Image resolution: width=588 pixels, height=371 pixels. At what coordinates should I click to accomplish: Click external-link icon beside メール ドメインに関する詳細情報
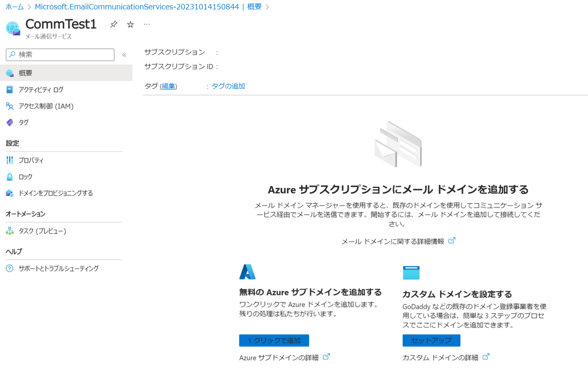point(452,240)
